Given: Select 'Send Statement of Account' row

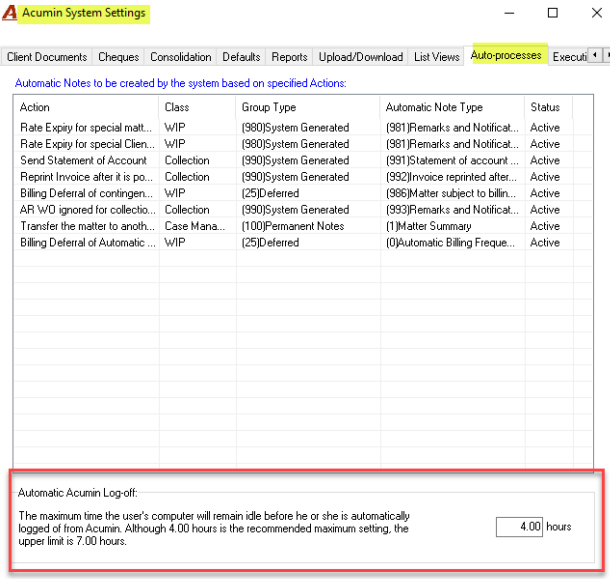Looking at the screenshot, I should coord(303,160).
